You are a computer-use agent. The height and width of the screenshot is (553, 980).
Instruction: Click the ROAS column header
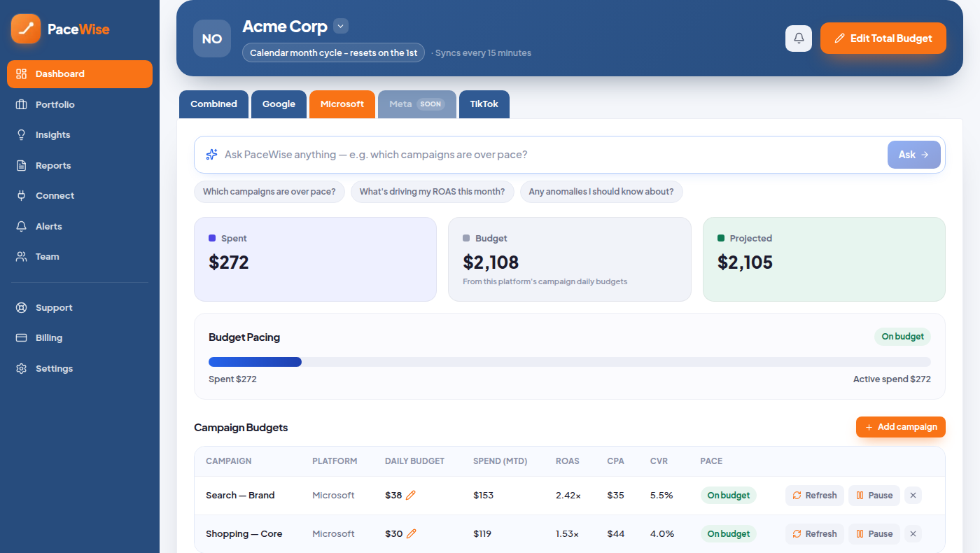pos(567,461)
